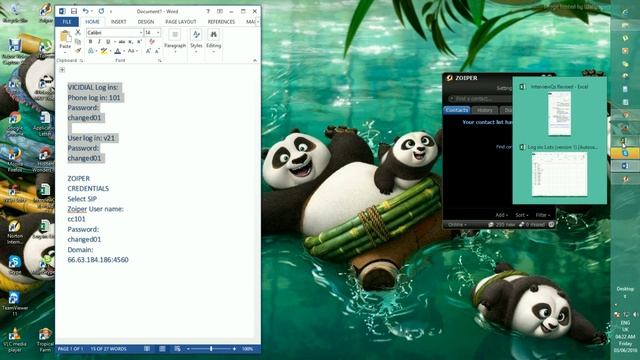This screenshot has height=360, width=640.
Task: Click the Clear All Formatting icon
Action: click(x=152, y=42)
